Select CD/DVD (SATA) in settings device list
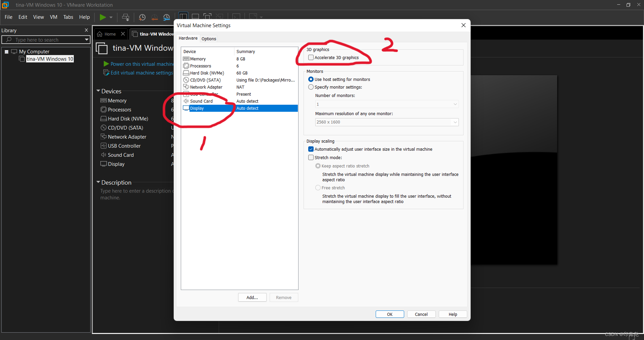The width and height of the screenshot is (644, 340). click(x=239, y=80)
